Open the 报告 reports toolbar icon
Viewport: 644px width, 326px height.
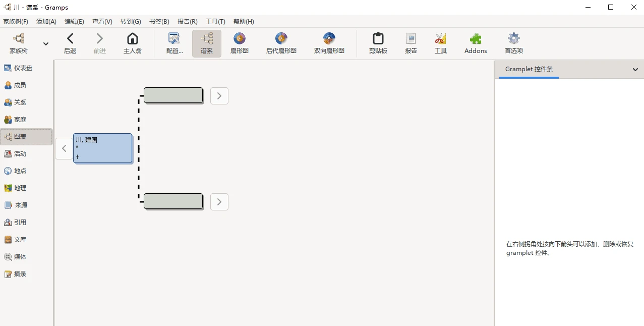tap(411, 43)
